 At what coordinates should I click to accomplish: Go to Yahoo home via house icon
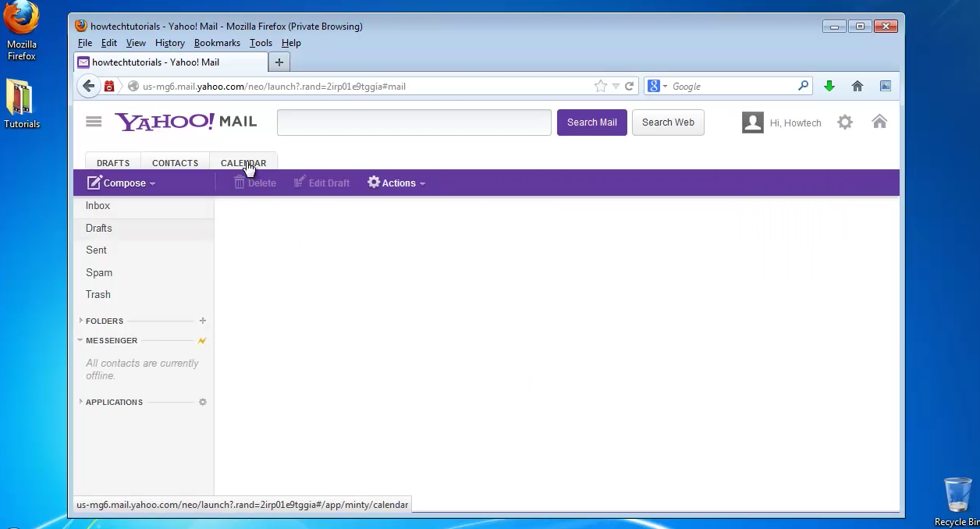click(x=879, y=122)
